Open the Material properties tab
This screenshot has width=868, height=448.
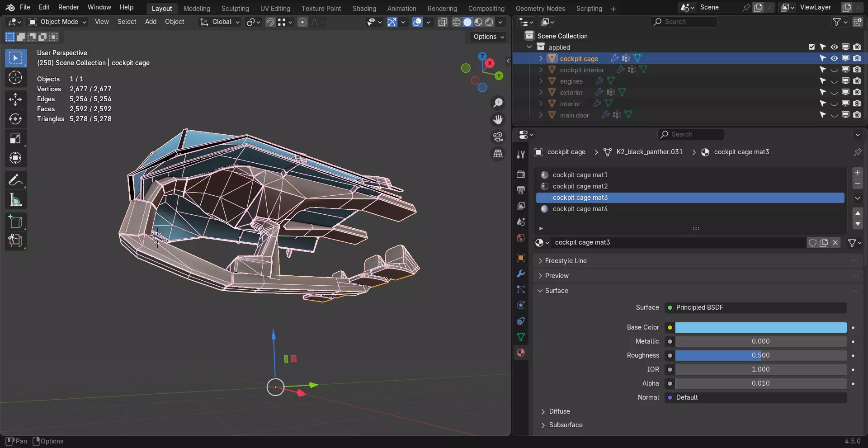[x=521, y=353]
